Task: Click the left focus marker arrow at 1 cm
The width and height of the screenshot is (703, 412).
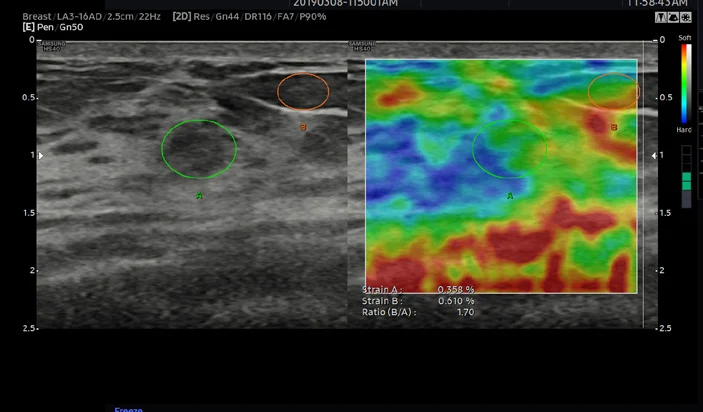Action: click(41, 156)
